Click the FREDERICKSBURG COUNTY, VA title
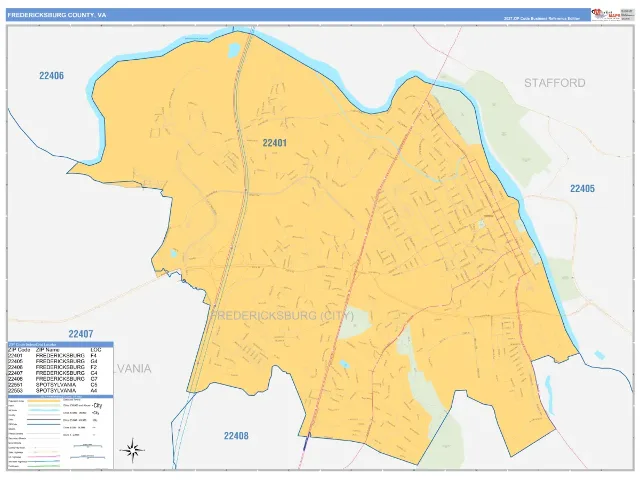 [56, 15]
